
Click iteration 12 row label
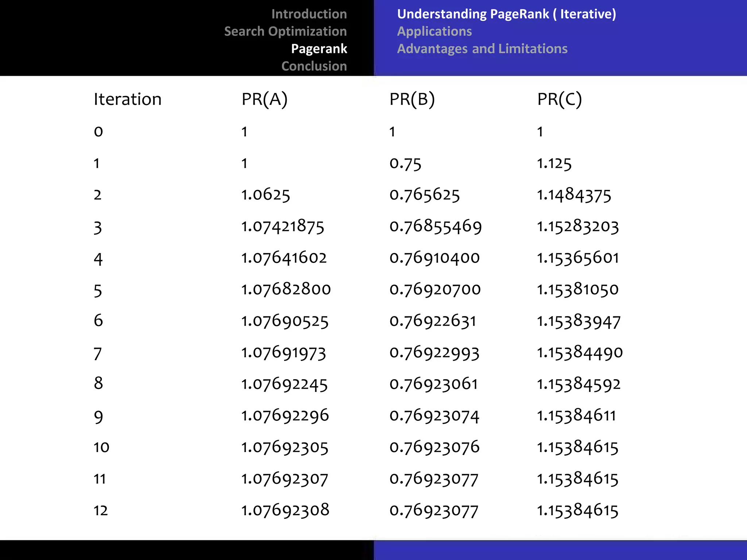[x=101, y=510]
